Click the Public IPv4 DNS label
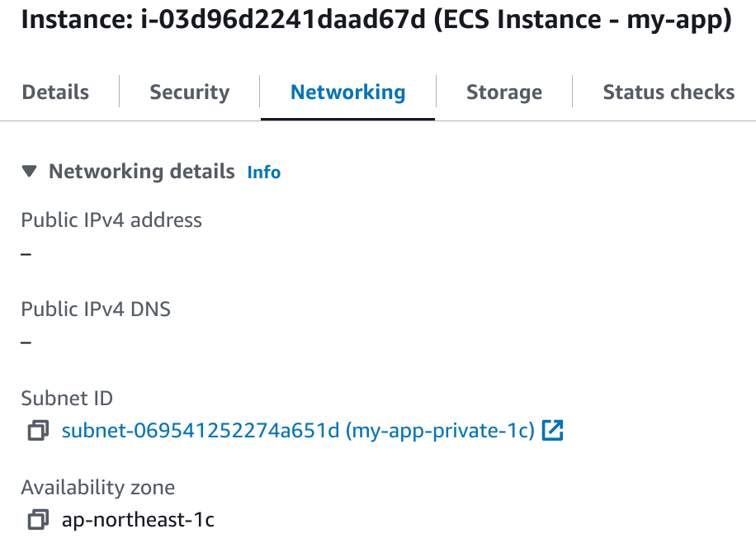Image resolution: width=756 pixels, height=543 pixels. 96,309
